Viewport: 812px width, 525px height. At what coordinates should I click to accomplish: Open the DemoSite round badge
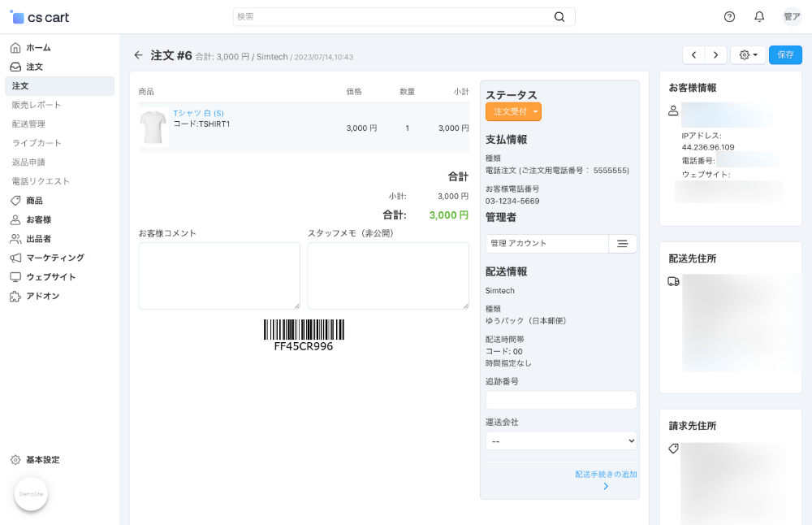pyautogui.click(x=31, y=493)
